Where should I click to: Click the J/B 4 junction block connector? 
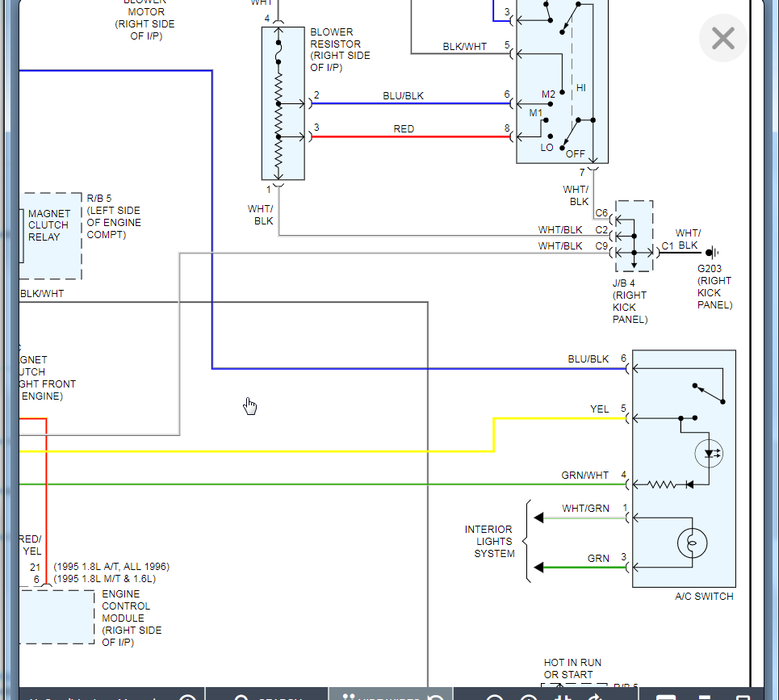tap(635, 234)
